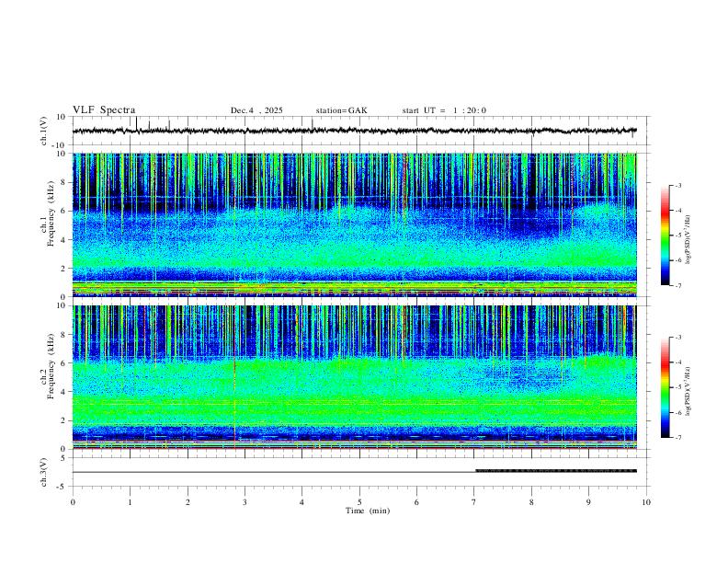Click the "10" tick on the time axis
728x563 pixels.
point(646,502)
